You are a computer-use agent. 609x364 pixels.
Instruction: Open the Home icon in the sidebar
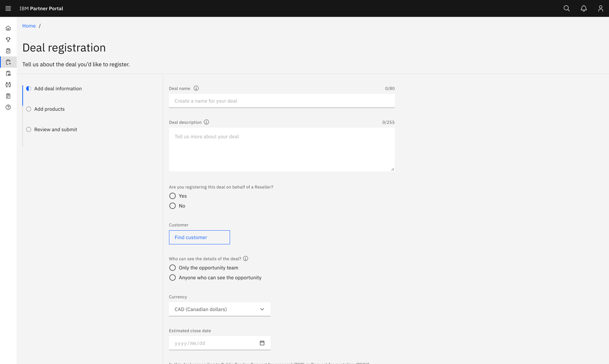tap(8, 28)
